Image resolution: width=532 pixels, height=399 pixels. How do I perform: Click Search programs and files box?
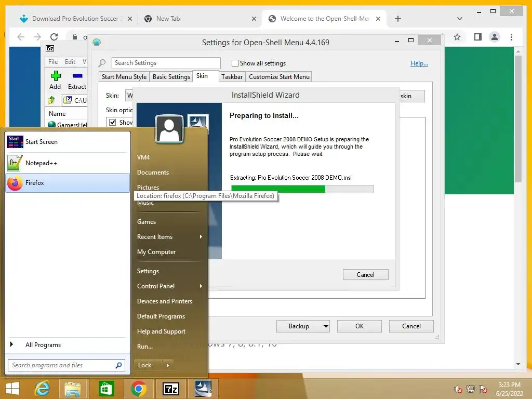coord(66,365)
